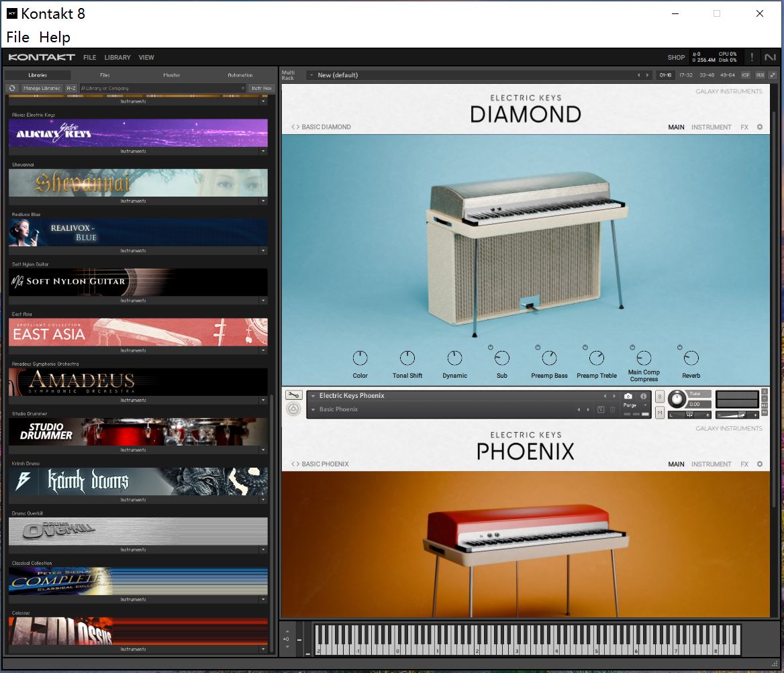Switch to the Automation browser tab
The width and height of the screenshot is (784, 673).
click(240, 75)
